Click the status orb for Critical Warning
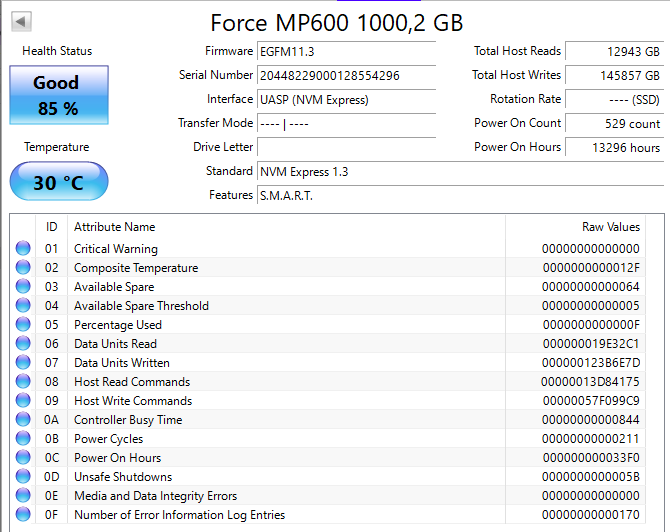Screen dimensions: 670x532 coord(23,249)
